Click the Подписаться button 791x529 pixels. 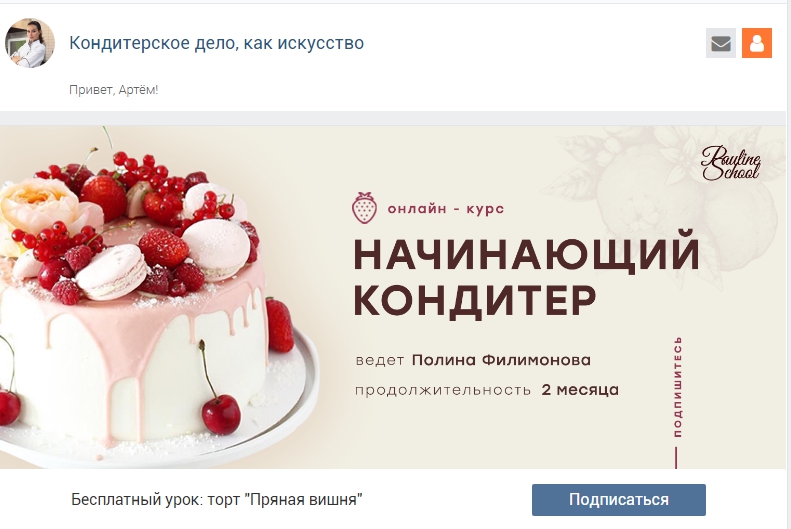[x=618, y=500]
